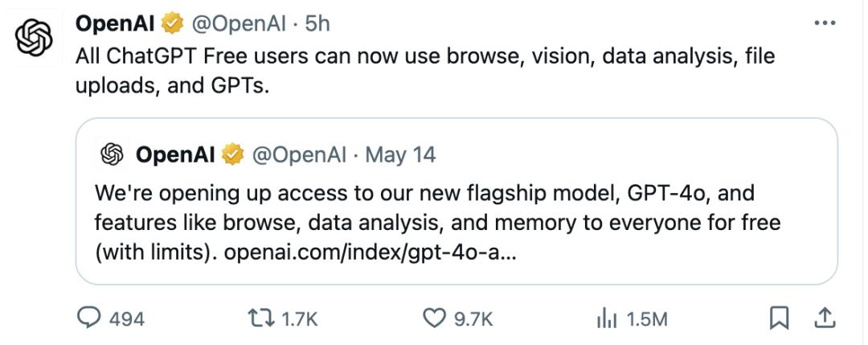The height and width of the screenshot is (345, 868).
Task: Click the 494 replies count
Action: [126, 319]
